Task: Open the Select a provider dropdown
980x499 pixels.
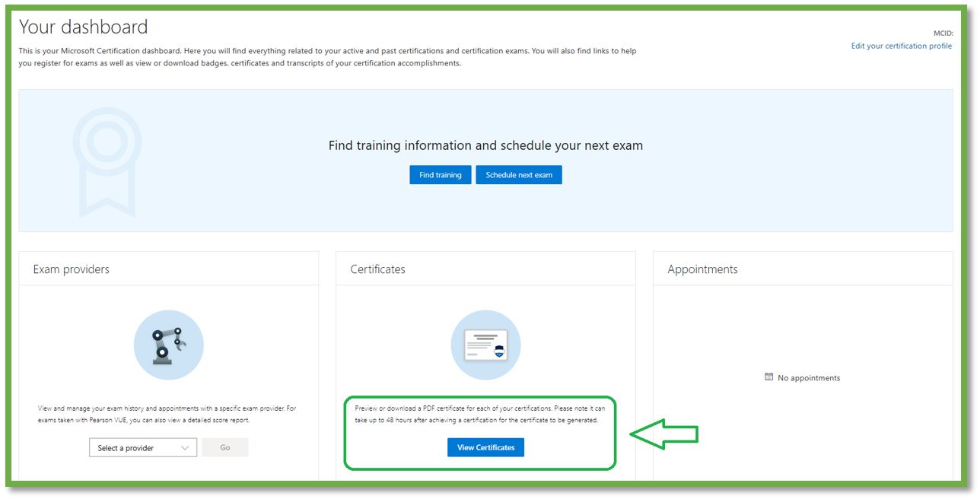Action: coord(143,448)
